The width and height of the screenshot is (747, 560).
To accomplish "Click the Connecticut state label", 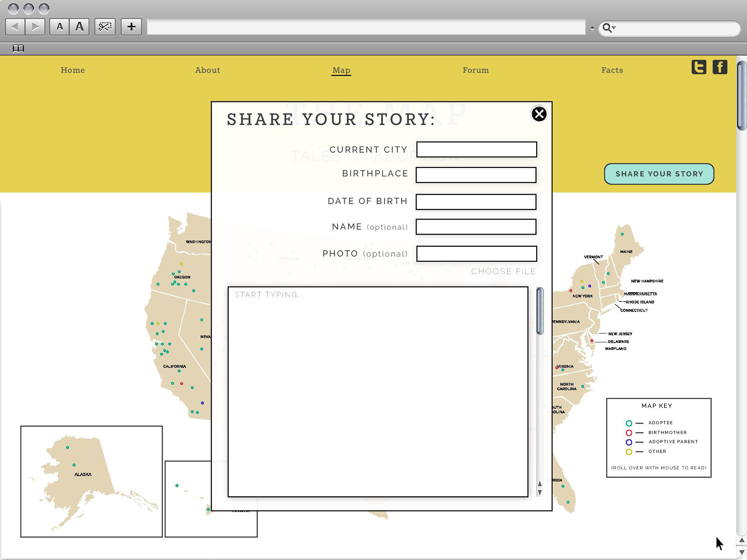I will 634,310.
